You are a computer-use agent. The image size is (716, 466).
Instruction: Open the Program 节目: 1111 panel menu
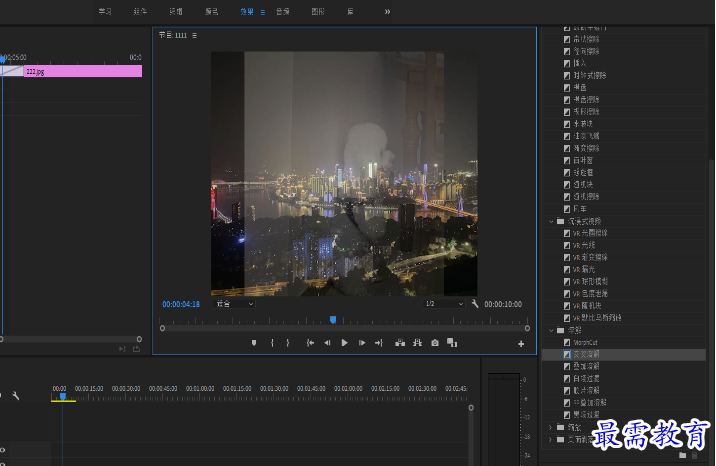[x=195, y=35]
